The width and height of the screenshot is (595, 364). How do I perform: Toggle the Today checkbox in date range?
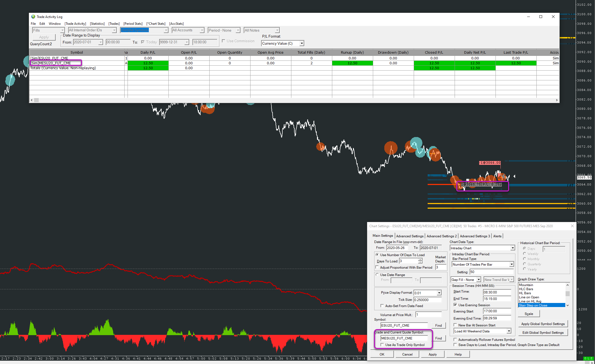tap(143, 42)
